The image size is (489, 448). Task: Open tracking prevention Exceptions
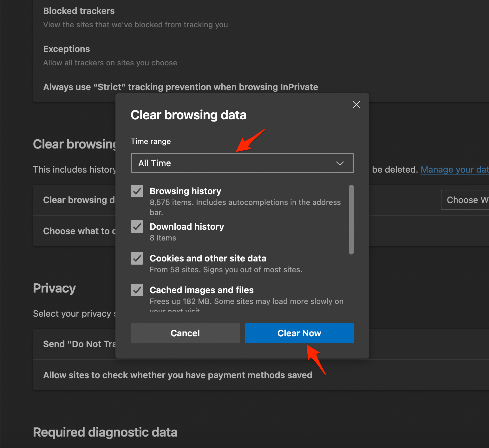coord(67,49)
